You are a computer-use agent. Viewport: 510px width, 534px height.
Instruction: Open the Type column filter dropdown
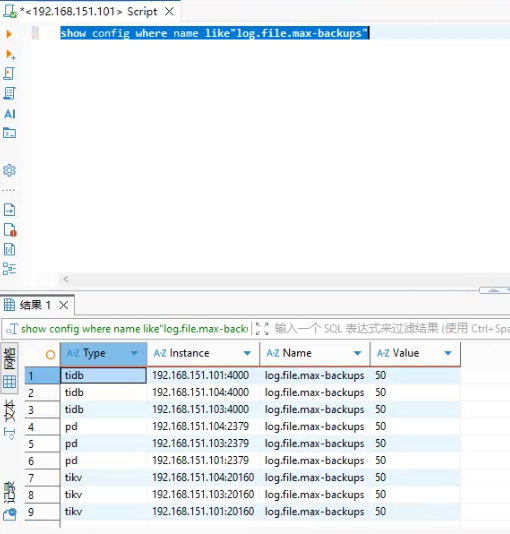coord(134,354)
